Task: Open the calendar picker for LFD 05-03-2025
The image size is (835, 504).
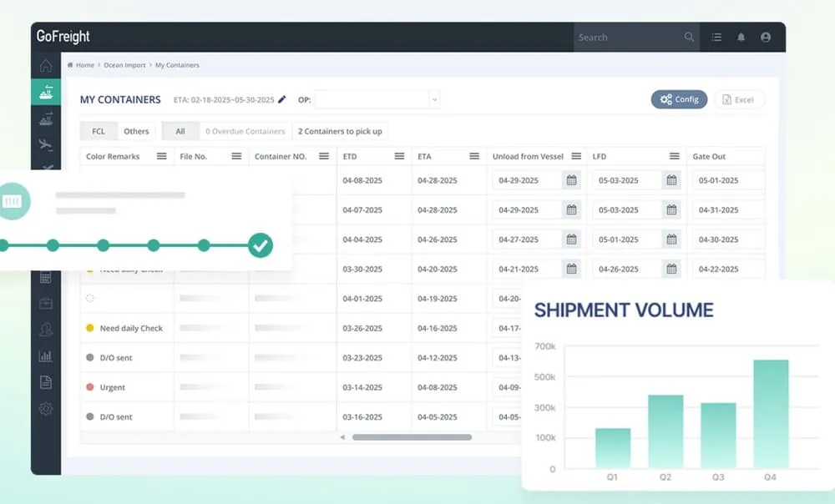Action: (x=674, y=179)
